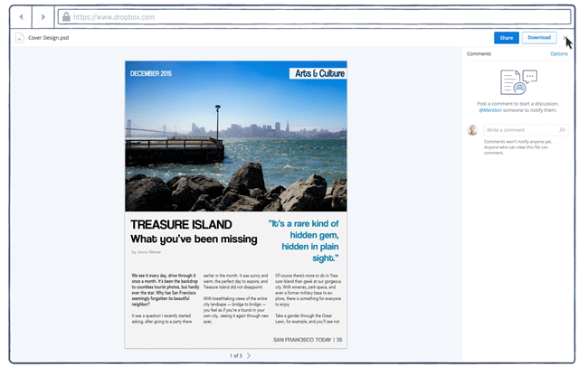Click the Treasure Island cover photo

click(235, 145)
